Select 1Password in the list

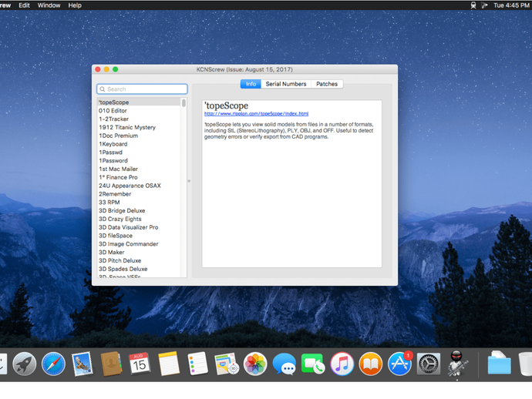point(139,160)
